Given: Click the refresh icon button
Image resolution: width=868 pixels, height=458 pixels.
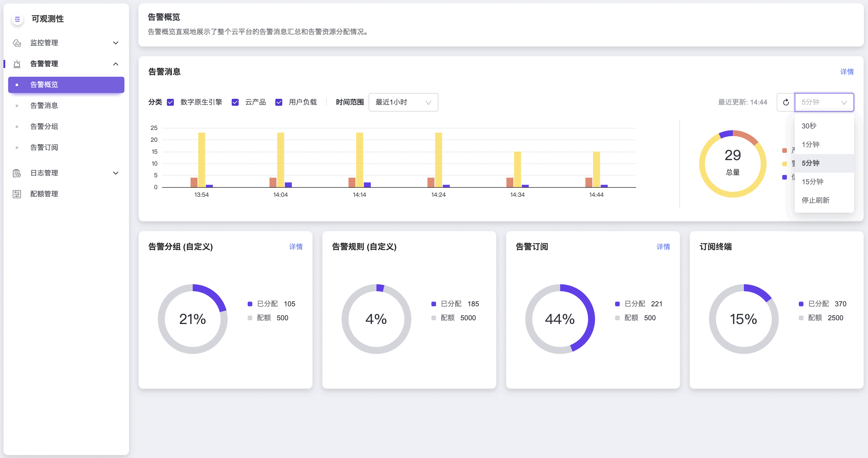Looking at the screenshot, I should [786, 102].
